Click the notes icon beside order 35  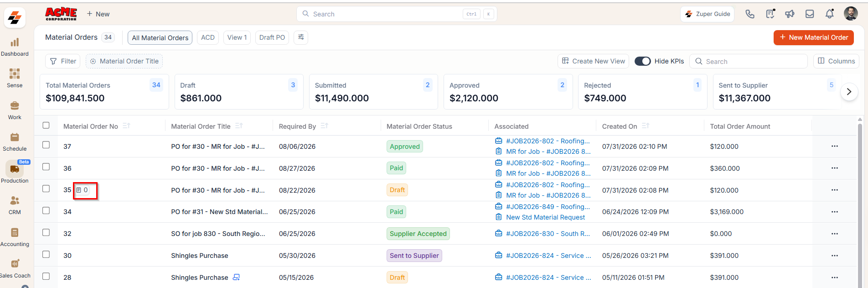79,190
